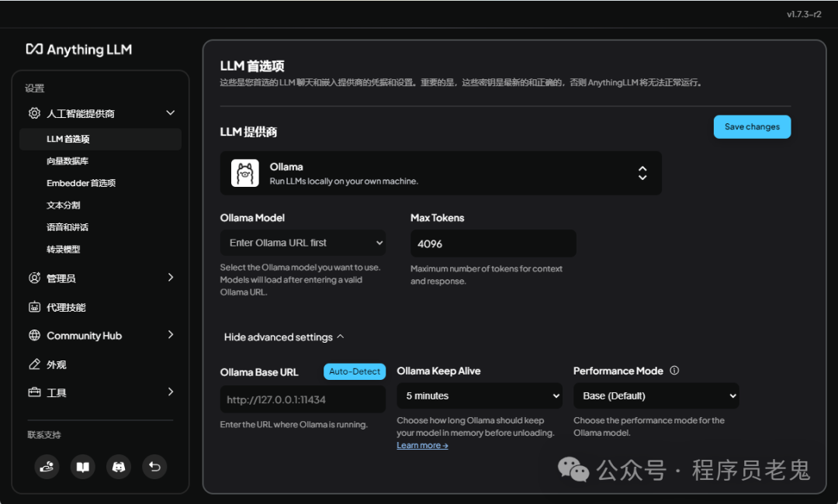The width and height of the screenshot is (838, 504).
Task: Click the 工具 toolbox icon
Action: pos(34,392)
